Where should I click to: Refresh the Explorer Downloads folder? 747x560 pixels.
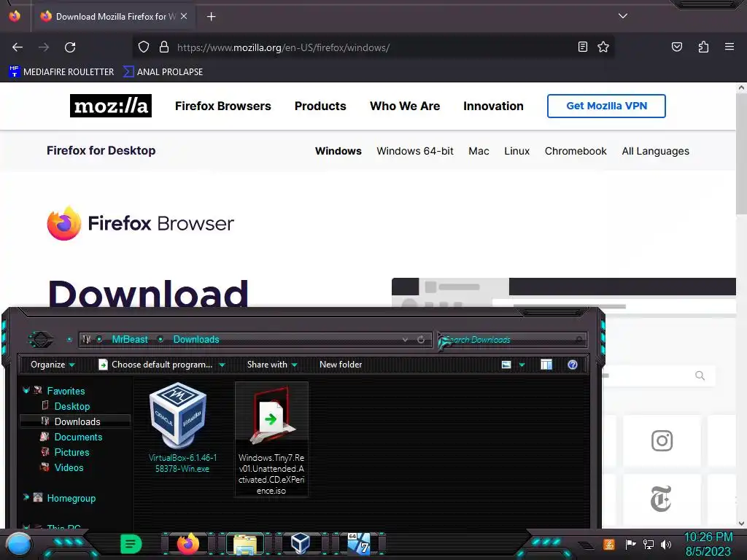[421, 340]
